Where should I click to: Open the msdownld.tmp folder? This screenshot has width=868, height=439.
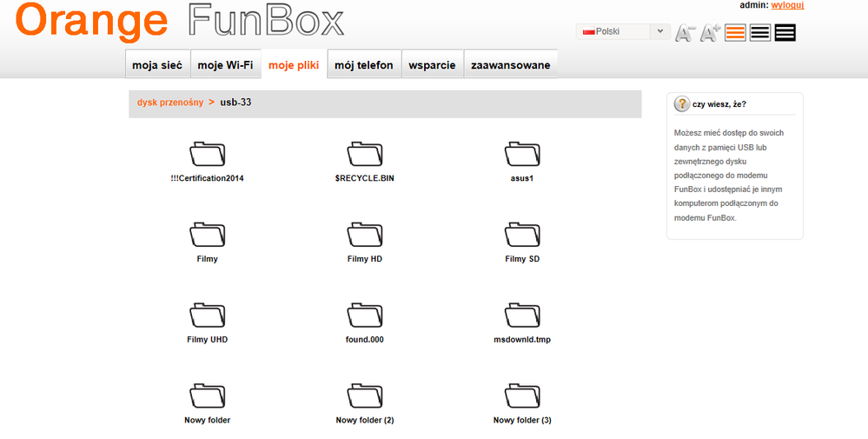[x=521, y=316]
